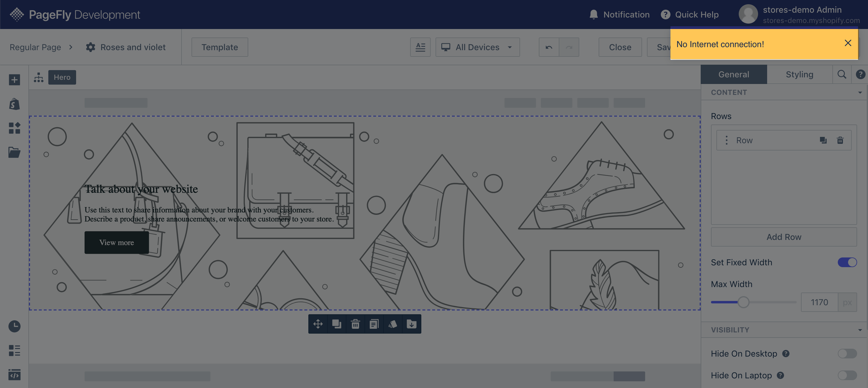Open the All Devices dropdown
The image size is (868, 388).
tap(477, 47)
